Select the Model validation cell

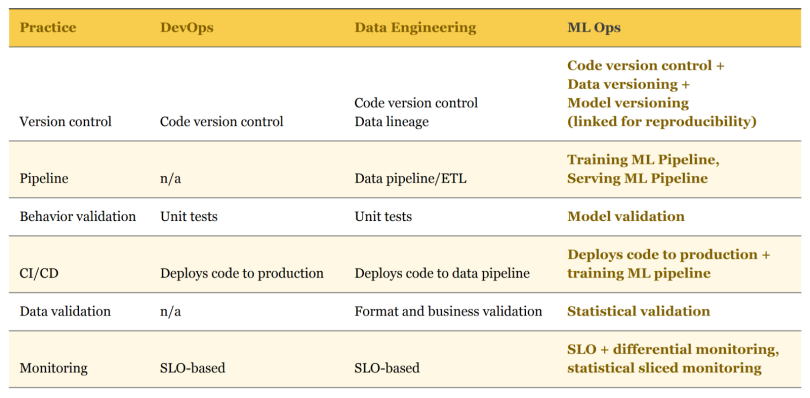(626, 217)
